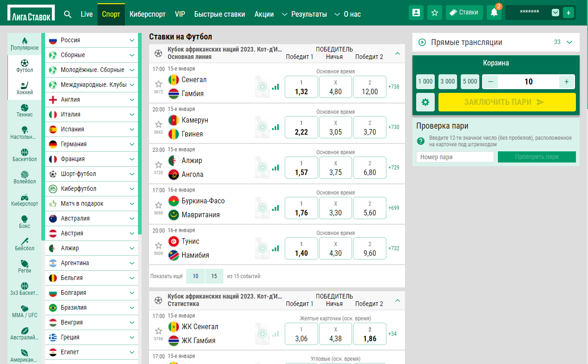Open the Спорт tab
588x364 pixels.
[111, 14]
